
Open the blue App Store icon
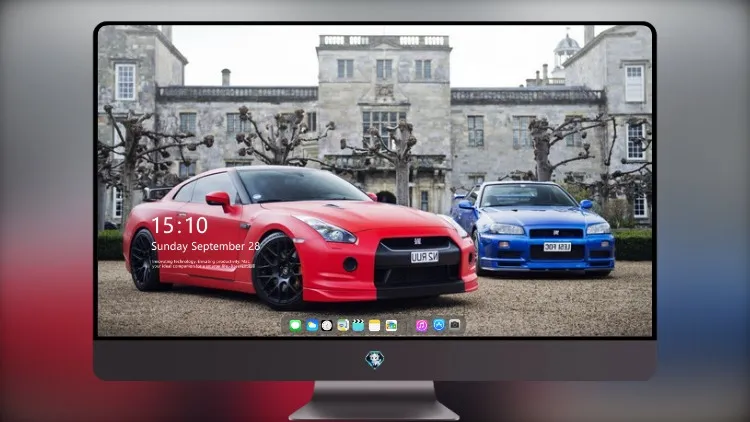(439, 325)
